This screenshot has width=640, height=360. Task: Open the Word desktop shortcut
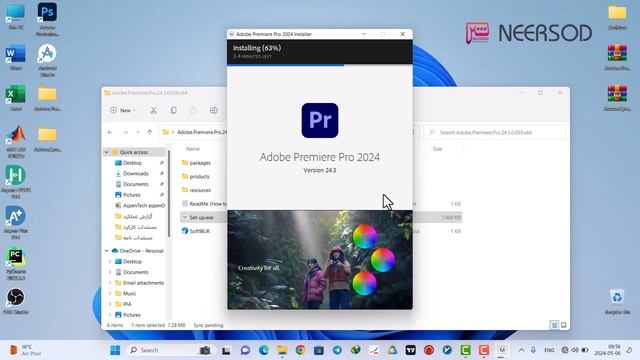(16, 58)
